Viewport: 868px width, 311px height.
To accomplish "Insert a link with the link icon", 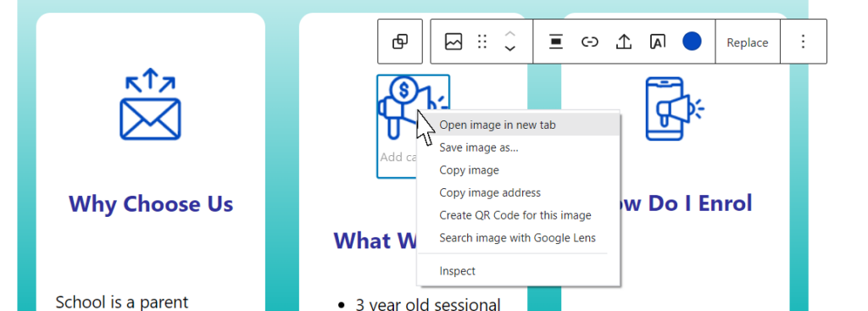I will tap(590, 42).
